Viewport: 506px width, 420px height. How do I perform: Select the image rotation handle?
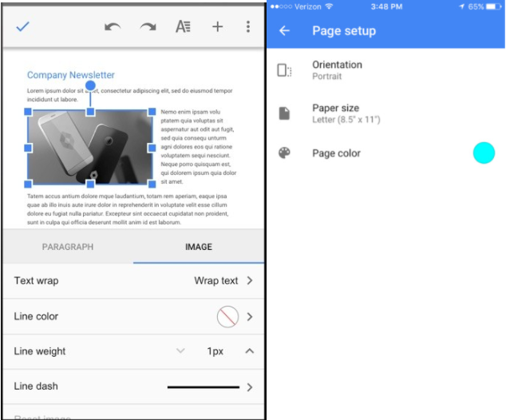point(90,85)
